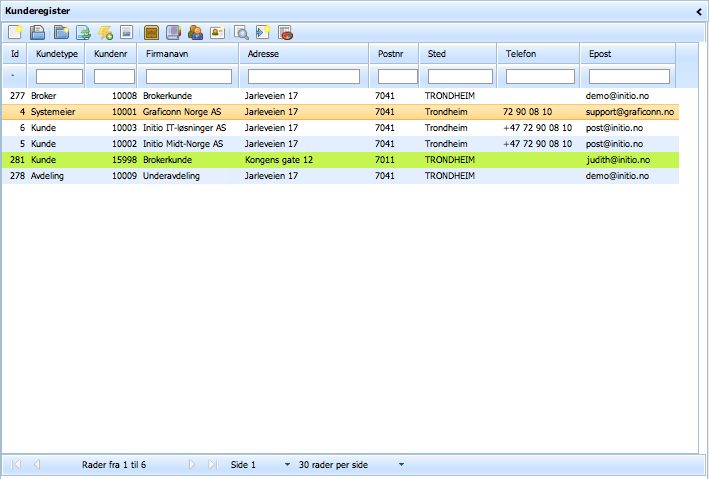The image size is (709, 479).
Task: Sort by the Firmanavn column header
Action: coord(188,53)
